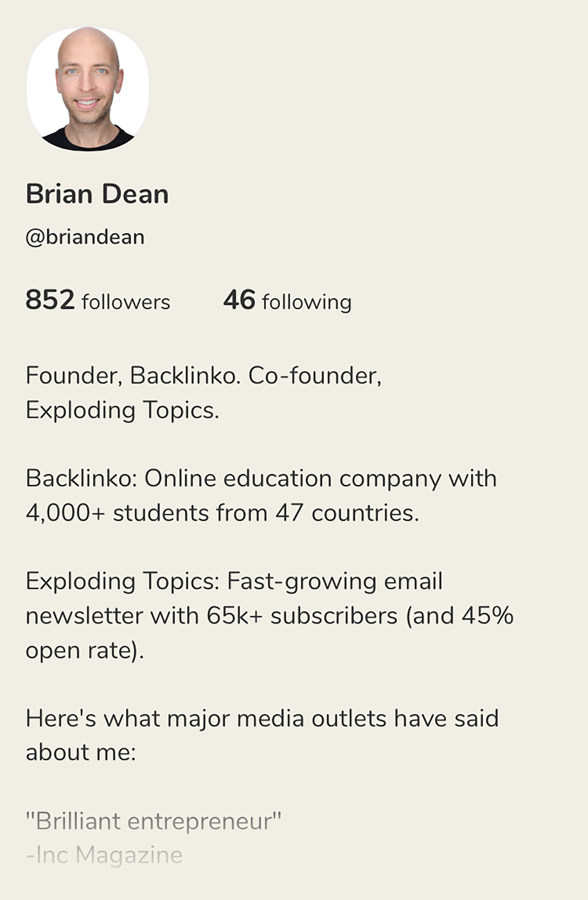Tap the word "followers" label

click(x=126, y=302)
